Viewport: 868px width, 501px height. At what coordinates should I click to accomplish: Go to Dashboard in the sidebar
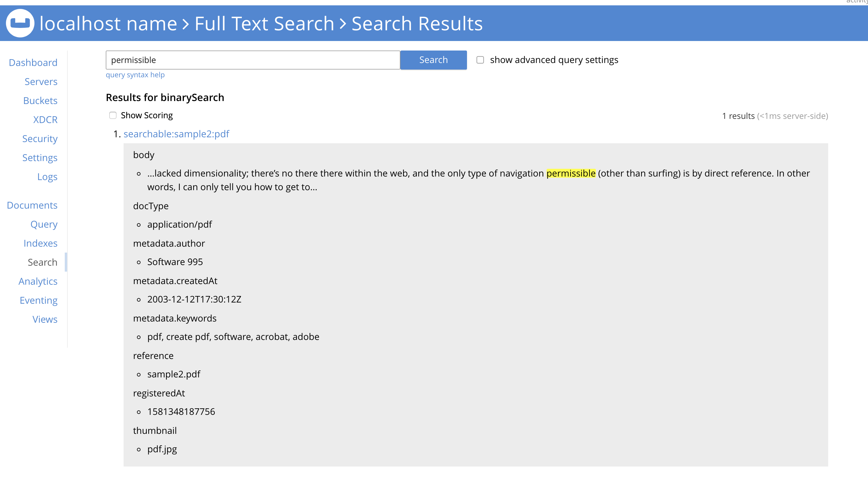point(33,63)
